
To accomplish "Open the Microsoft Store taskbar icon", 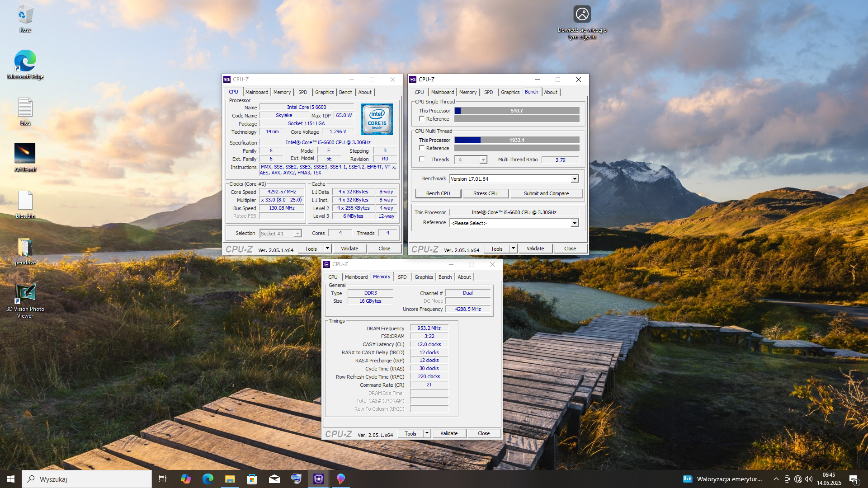I will [x=252, y=479].
